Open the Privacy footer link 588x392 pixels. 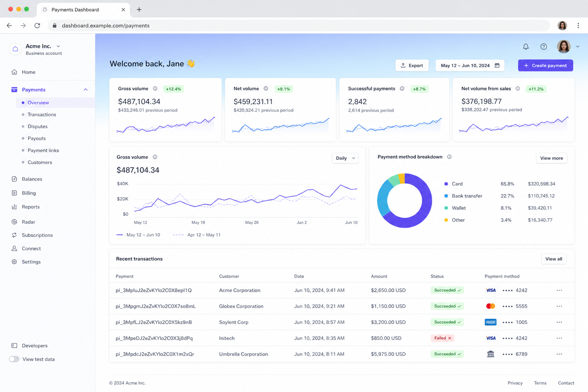click(515, 383)
